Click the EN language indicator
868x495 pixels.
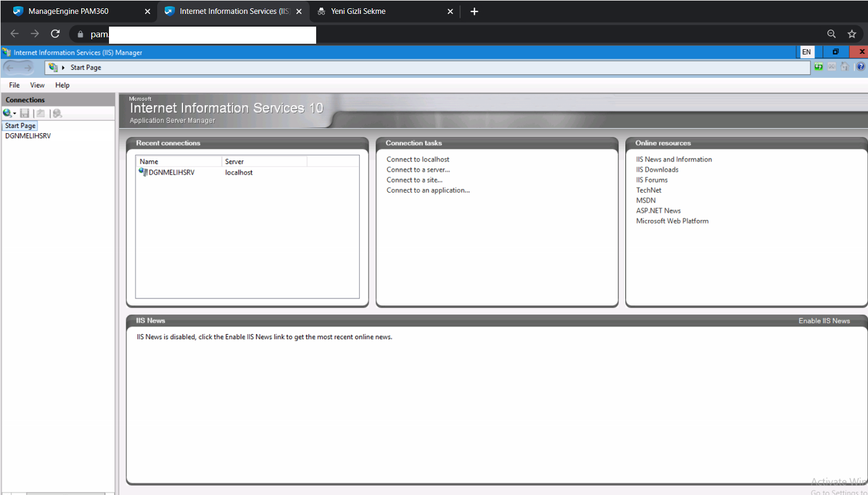(807, 52)
